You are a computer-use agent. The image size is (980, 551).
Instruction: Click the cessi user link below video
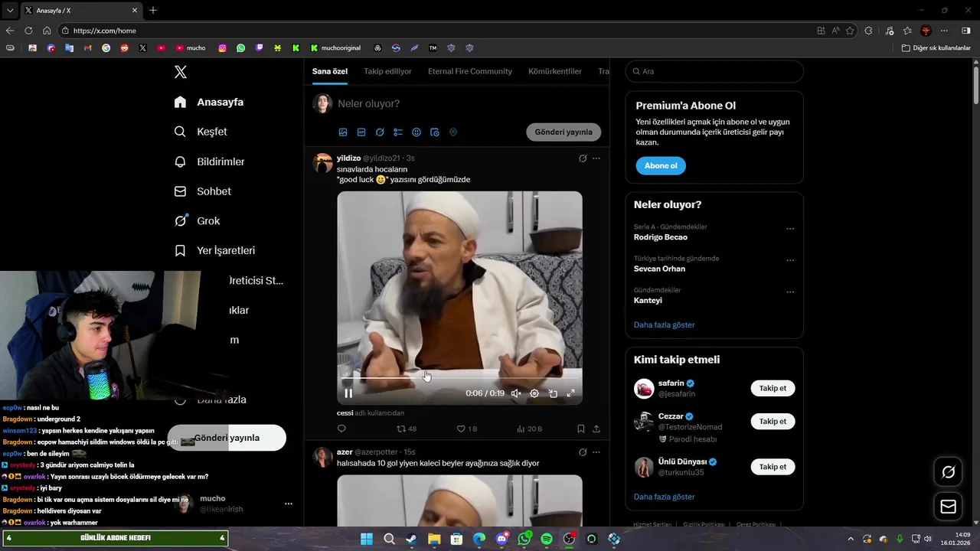point(345,413)
